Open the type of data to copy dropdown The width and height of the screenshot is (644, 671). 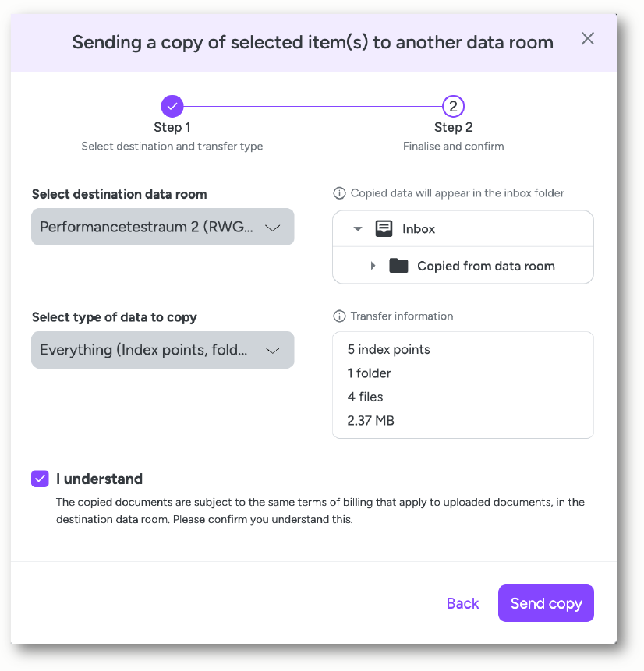[163, 350]
